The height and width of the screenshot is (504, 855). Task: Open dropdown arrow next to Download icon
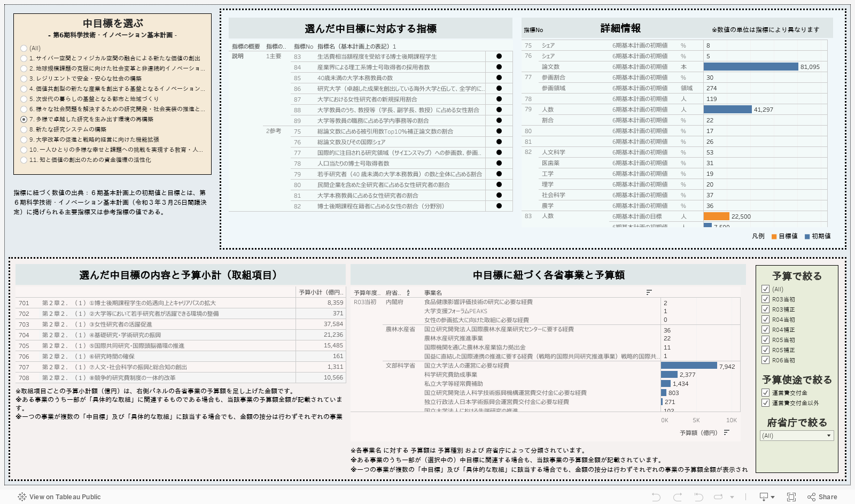(773, 498)
